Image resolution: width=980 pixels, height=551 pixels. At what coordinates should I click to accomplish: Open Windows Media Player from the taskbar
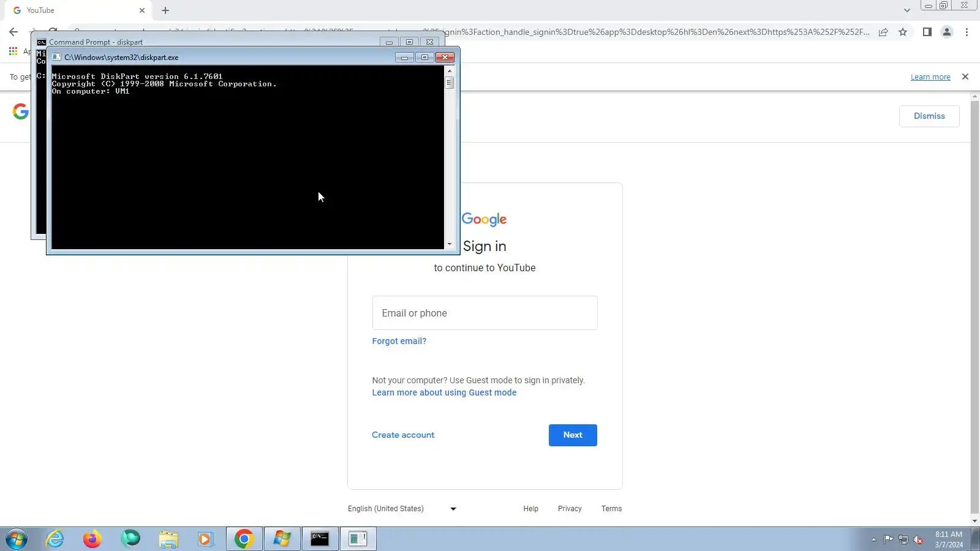[205, 539]
